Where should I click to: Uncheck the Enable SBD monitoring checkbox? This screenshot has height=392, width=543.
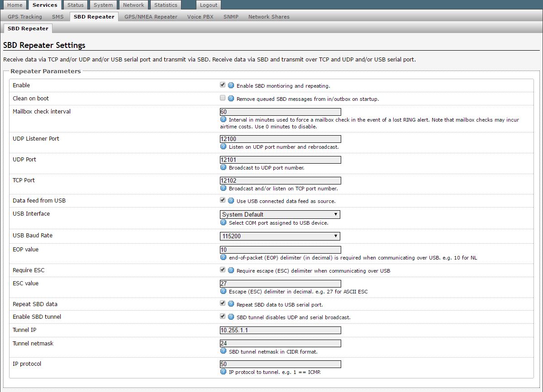tap(222, 85)
